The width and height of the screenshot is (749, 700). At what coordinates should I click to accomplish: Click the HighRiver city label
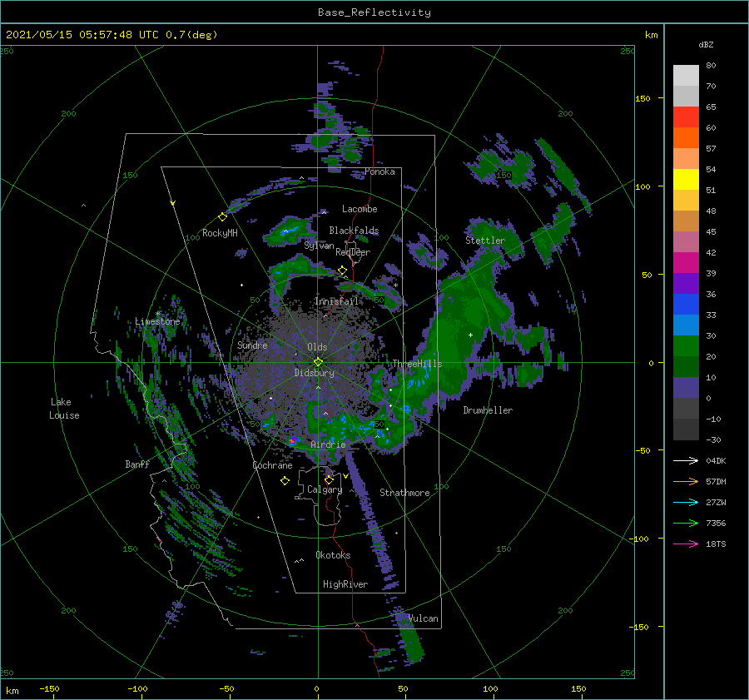(x=345, y=584)
